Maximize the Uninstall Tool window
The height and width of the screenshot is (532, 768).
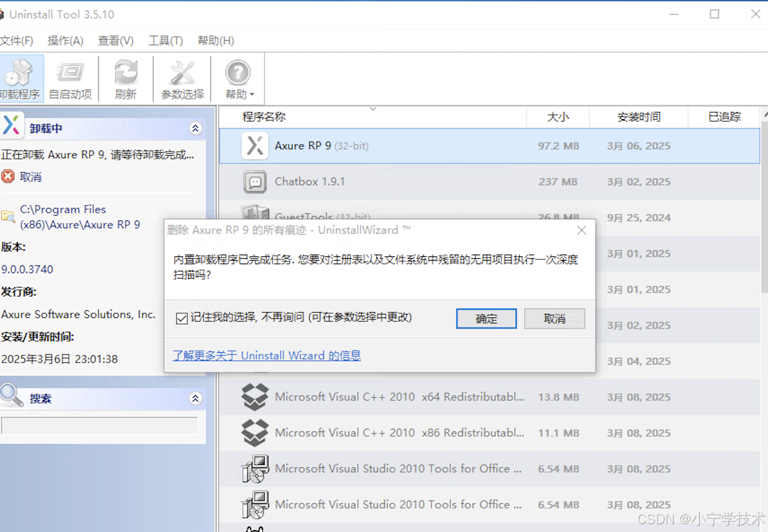(714, 14)
